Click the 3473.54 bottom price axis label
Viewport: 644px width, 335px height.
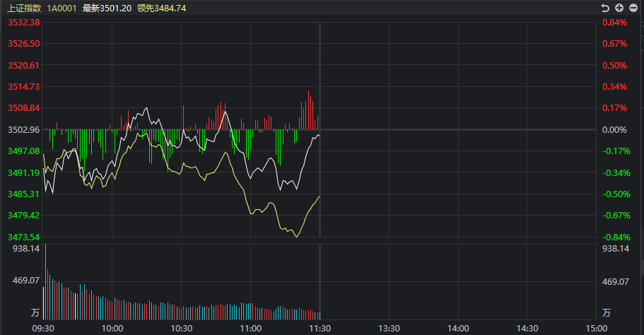point(23,237)
